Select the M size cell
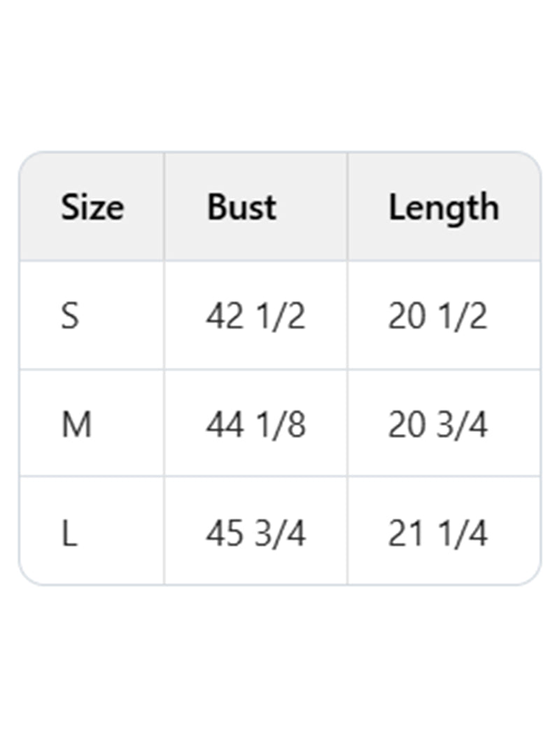560x735 pixels. [76, 425]
